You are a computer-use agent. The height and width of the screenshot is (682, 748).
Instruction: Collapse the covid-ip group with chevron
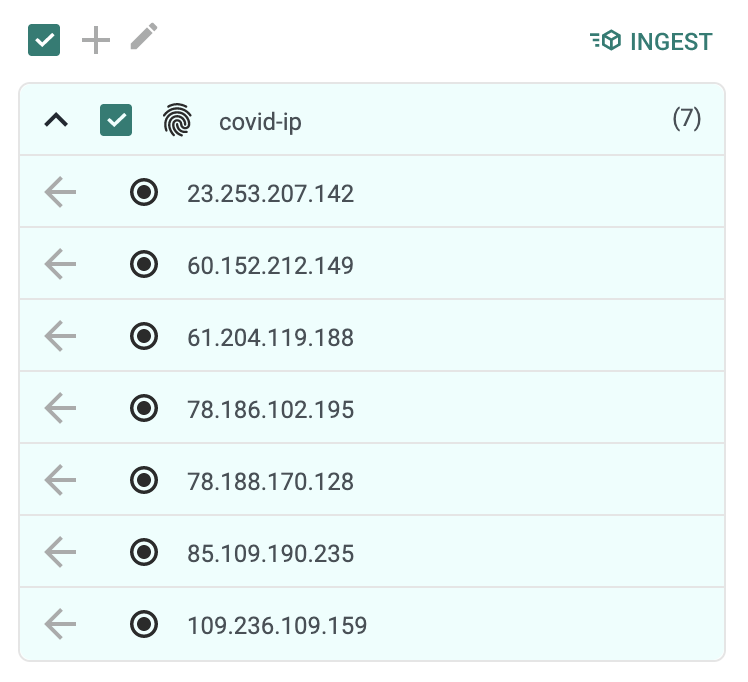[x=57, y=121]
